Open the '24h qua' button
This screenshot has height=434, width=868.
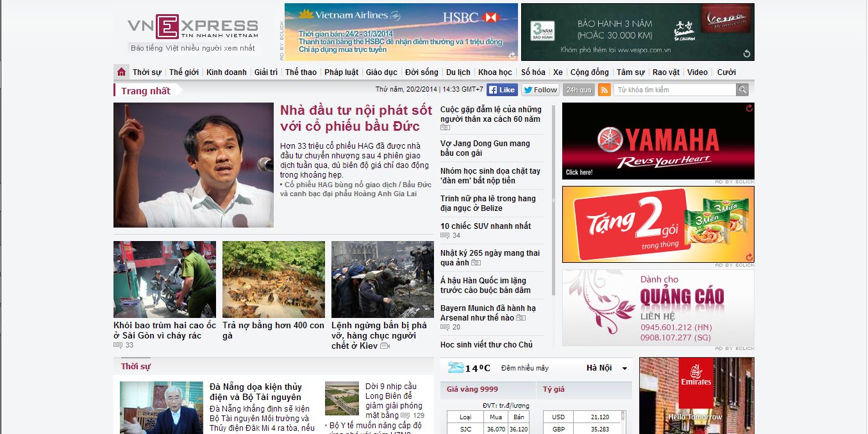pyautogui.click(x=578, y=90)
